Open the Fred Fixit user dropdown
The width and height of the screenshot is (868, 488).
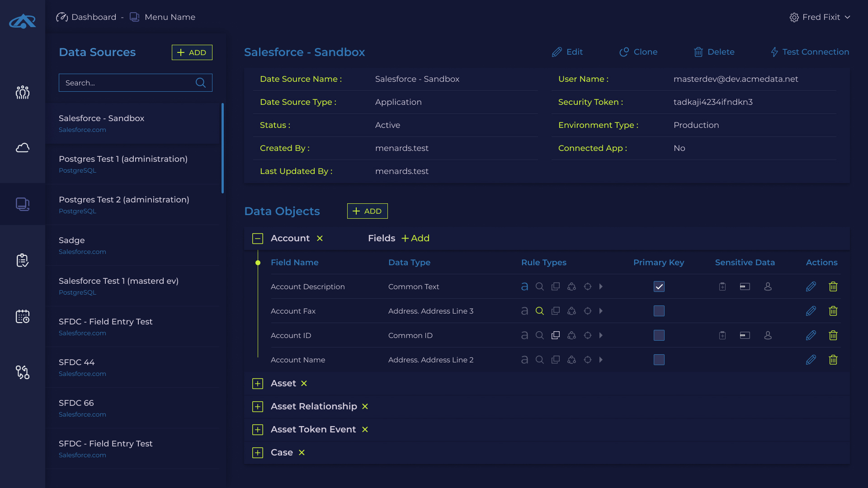820,17
